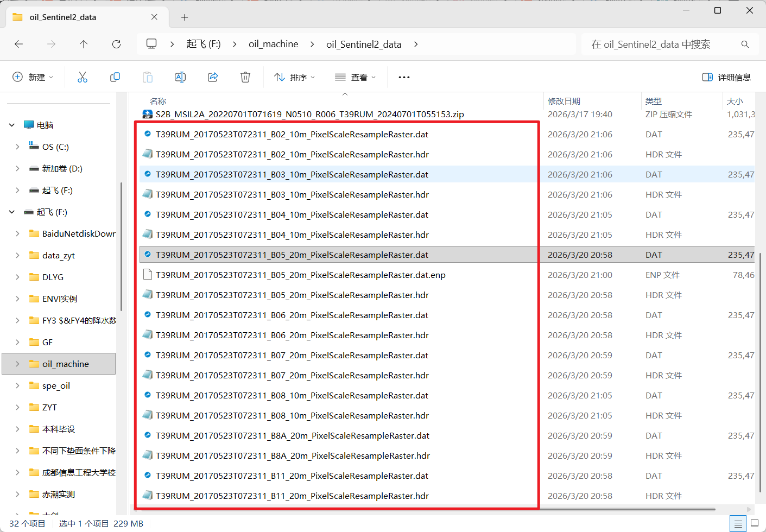The width and height of the screenshot is (766, 532).
Task: Click chevron after oil_Sentinel2_data in address bar
Action: (416, 44)
